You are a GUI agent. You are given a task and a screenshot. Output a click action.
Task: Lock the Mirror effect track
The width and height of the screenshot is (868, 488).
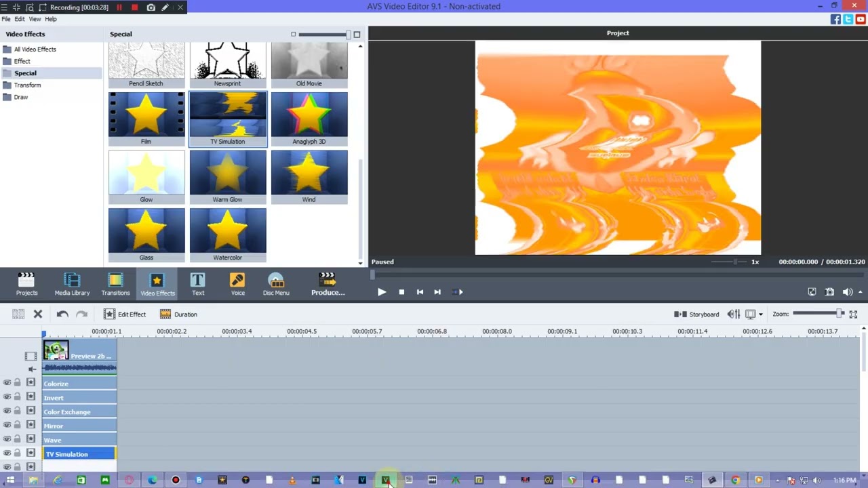coord(17,426)
